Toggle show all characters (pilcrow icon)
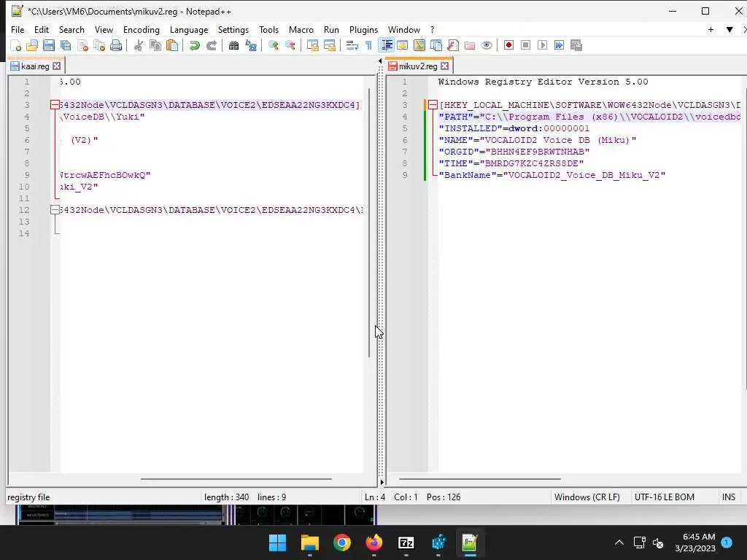 [368, 45]
